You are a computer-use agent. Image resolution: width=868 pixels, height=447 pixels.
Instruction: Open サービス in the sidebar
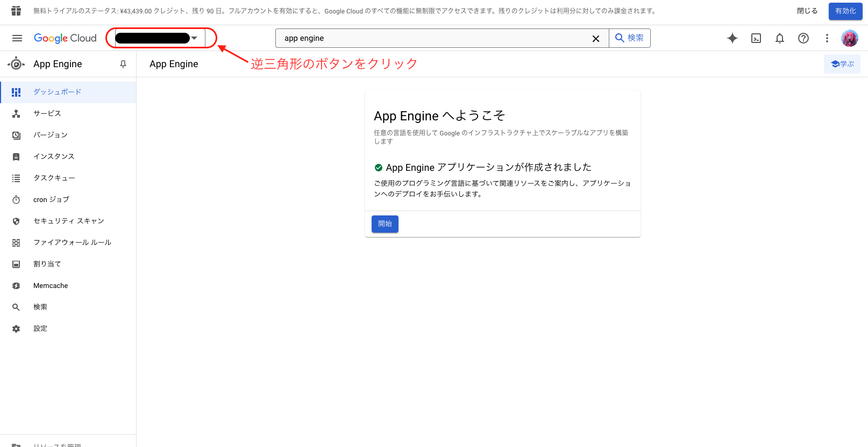68,113
